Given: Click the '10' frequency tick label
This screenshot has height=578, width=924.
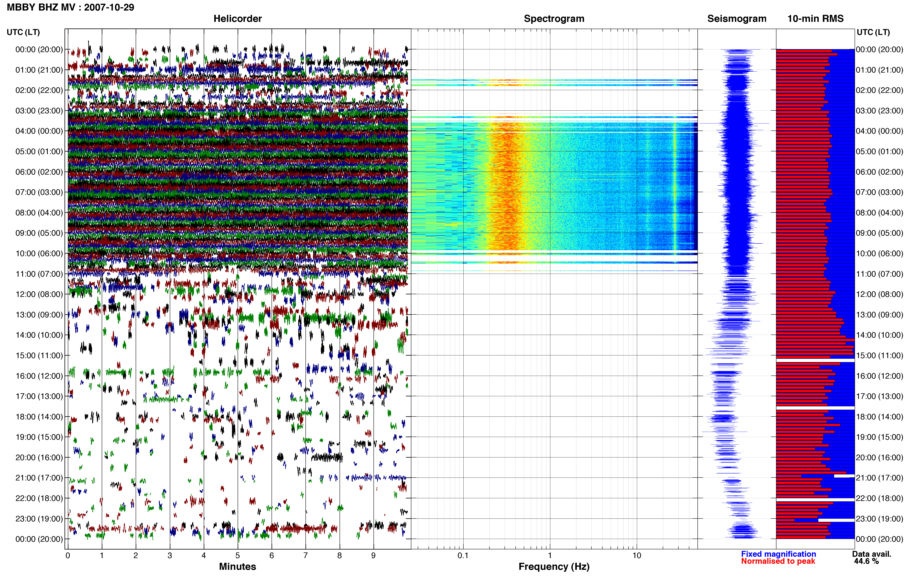Looking at the screenshot, I should pyautogui.click(x=637, y=555).
